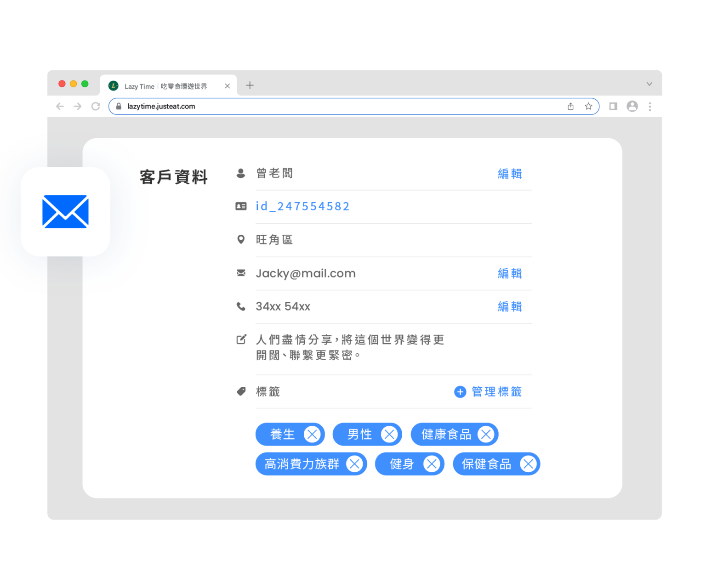Remove the 保健食品 tag with its X
706x588 pixels.
click(528, 464)
